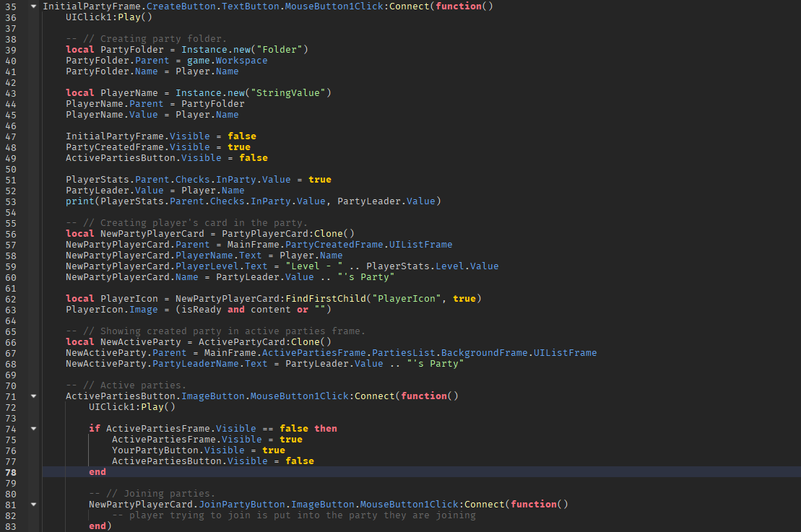
Task: Collapse the JoinPartyButton handler fold arrow on line 81
Action: point(33,504)
